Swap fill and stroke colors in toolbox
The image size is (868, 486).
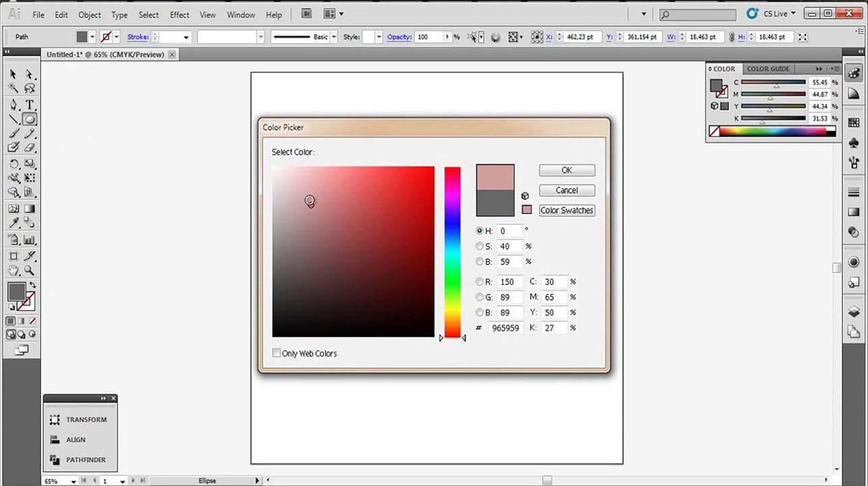click(32, 286)
